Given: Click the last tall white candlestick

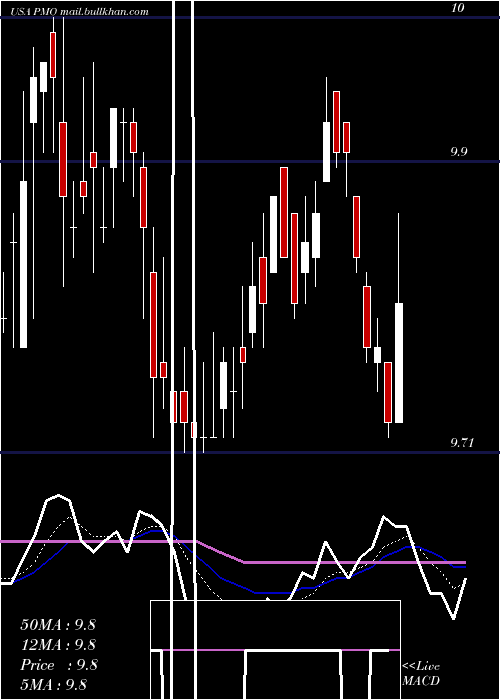Looking at the screenshot, I should 399,362.
